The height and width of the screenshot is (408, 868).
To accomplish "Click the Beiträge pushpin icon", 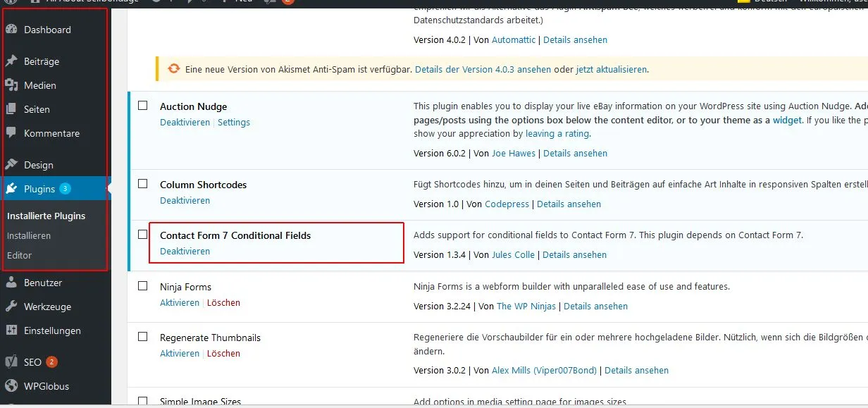I will (11, 61).
